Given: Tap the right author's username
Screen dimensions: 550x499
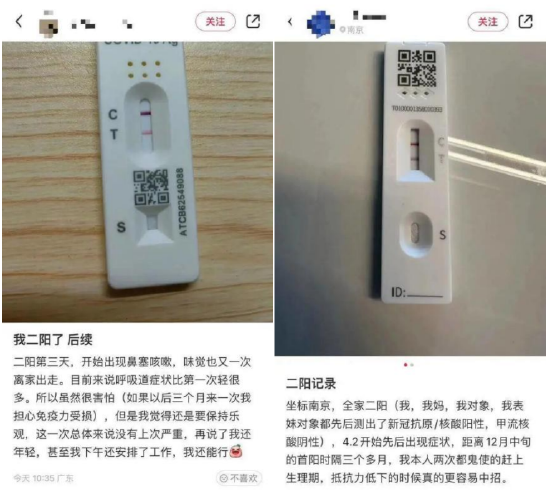Looking at the screenshot, I should tap(370, 15).
